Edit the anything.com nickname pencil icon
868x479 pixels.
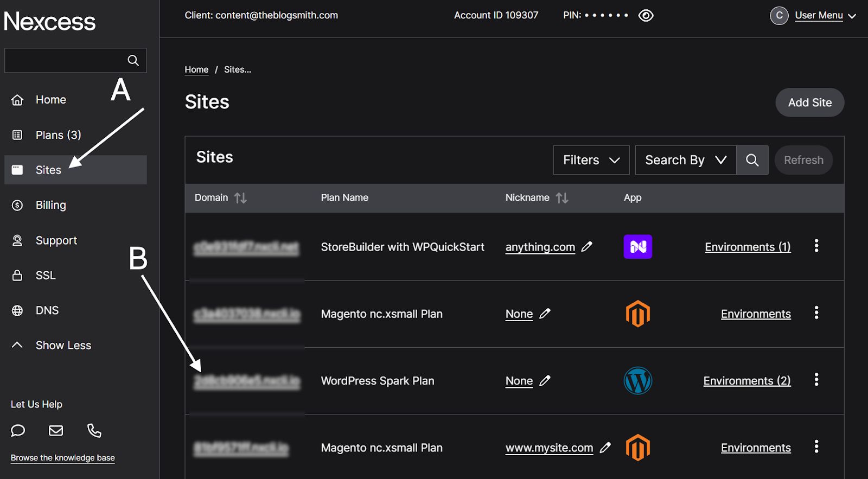[x=586, y=247]
